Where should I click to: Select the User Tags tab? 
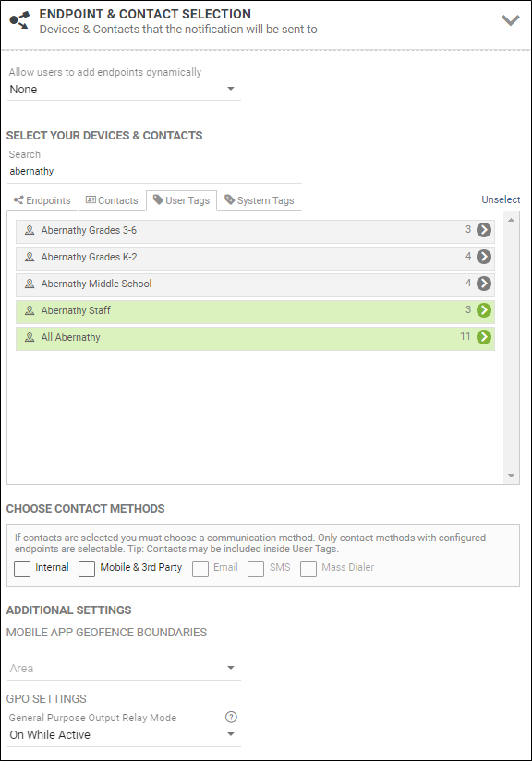[182, 200]
